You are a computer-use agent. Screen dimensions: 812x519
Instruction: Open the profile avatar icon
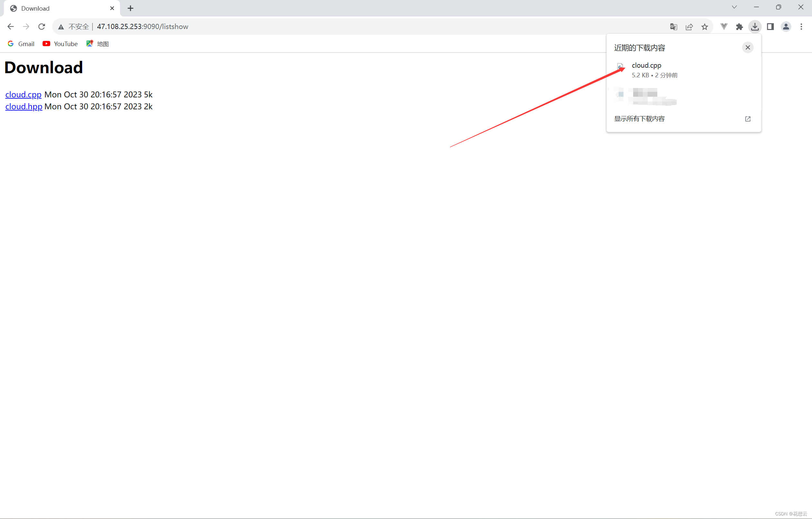pos(786,27)
